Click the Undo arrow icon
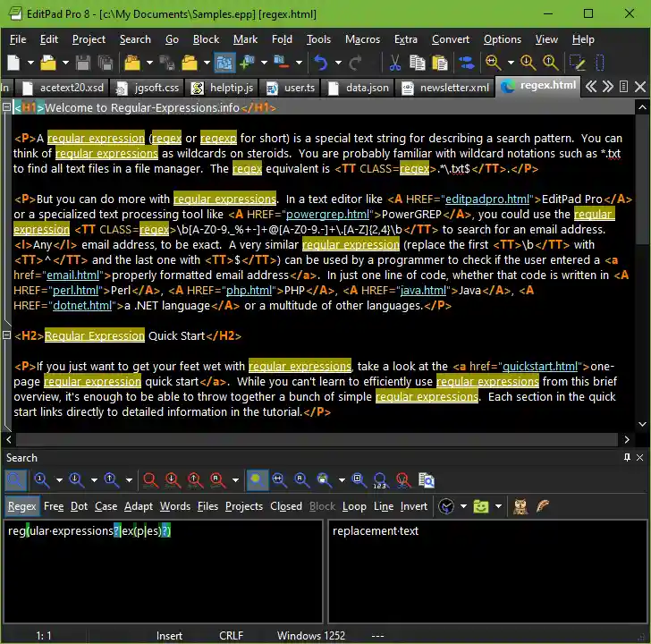The height and width of the screenshot is (644, 651). (321, 63)
